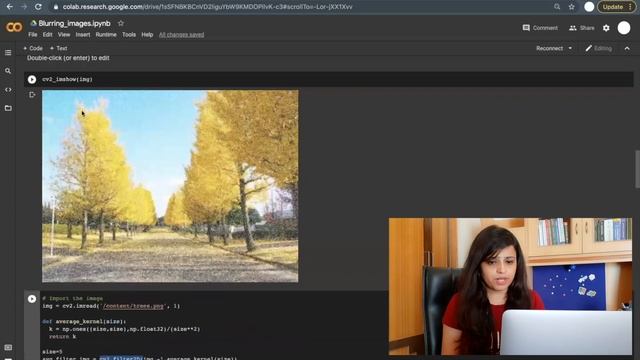Screen dimensions: 640x360
Task: Click the displayed yellow trees output image
Action: pyautogui.click(x=170, y=186)
